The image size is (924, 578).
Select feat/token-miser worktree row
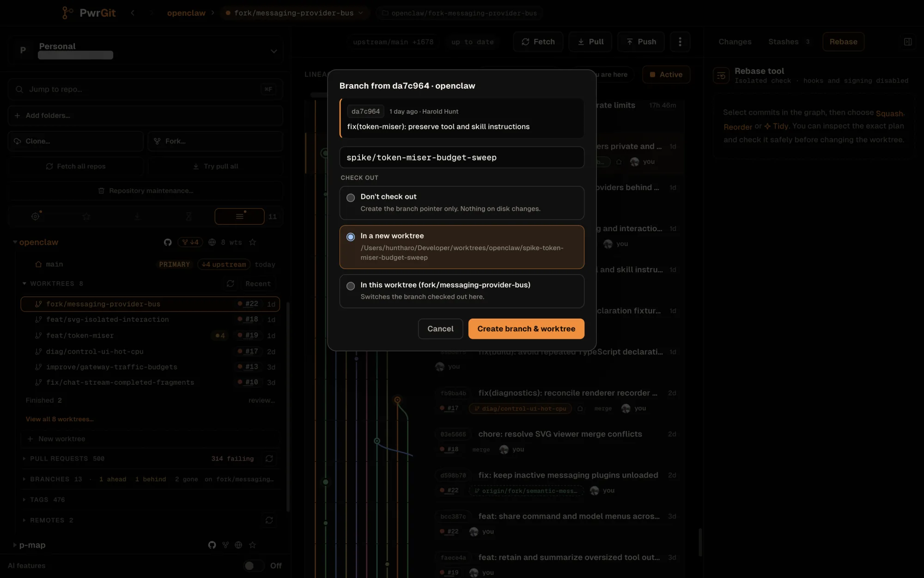150,335
